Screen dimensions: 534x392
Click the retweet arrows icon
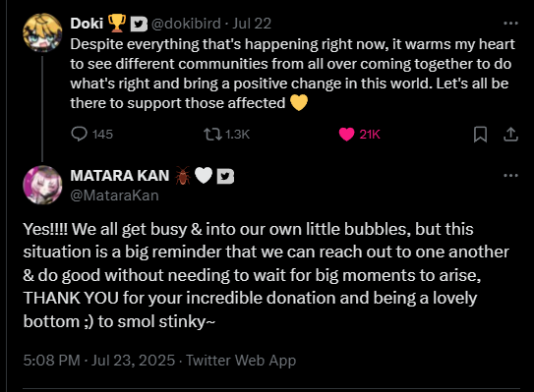point(212,134)
